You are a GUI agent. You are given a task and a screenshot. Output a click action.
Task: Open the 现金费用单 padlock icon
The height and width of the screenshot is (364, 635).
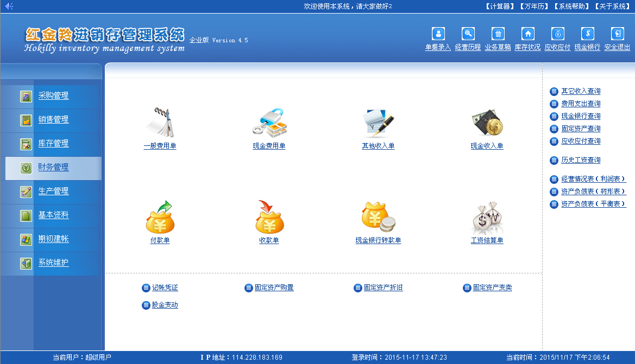pos(269,123)
